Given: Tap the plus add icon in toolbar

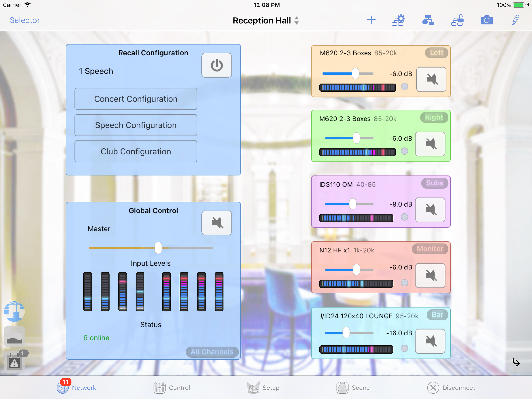Looking at the screenshot, I should pyautogui.click(x=371, y=20).
